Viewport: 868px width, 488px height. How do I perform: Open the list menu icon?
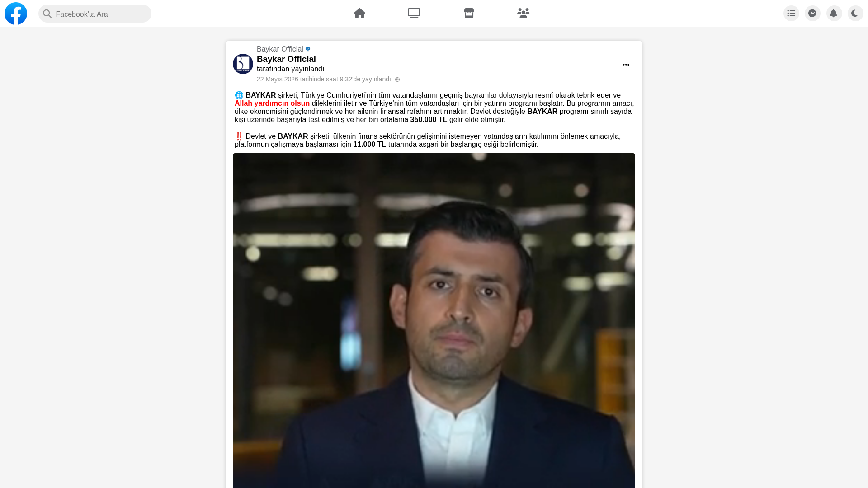(x=791, y=13)
